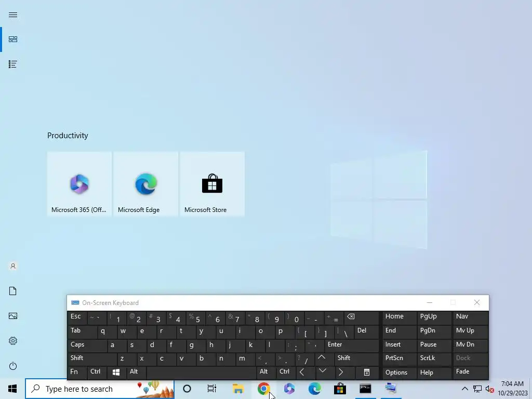Open Settings gear in Start sidebar
Screen dimensions: 532x399
coord(13,341)
